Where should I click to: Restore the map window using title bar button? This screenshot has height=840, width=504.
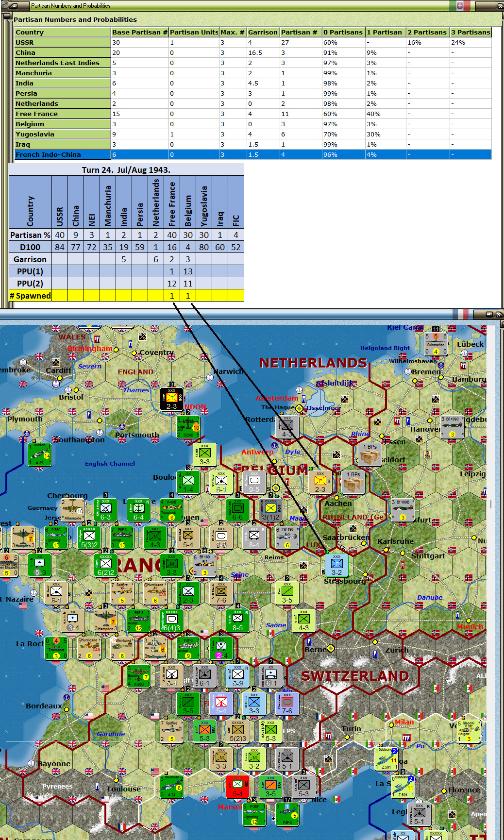(x=489, y=314)
